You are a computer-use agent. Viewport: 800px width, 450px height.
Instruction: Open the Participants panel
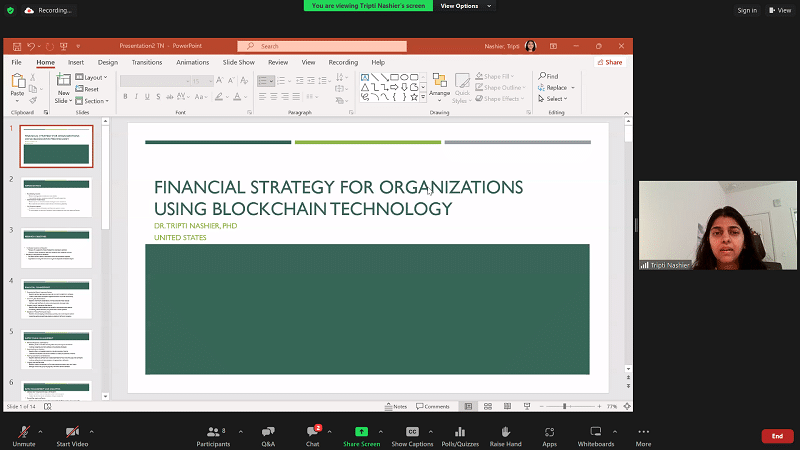coord(213,431)
